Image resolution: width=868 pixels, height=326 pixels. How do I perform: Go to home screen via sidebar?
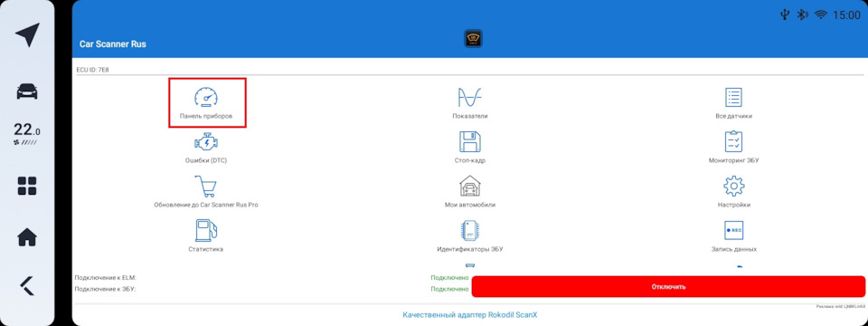click(27, 237)
